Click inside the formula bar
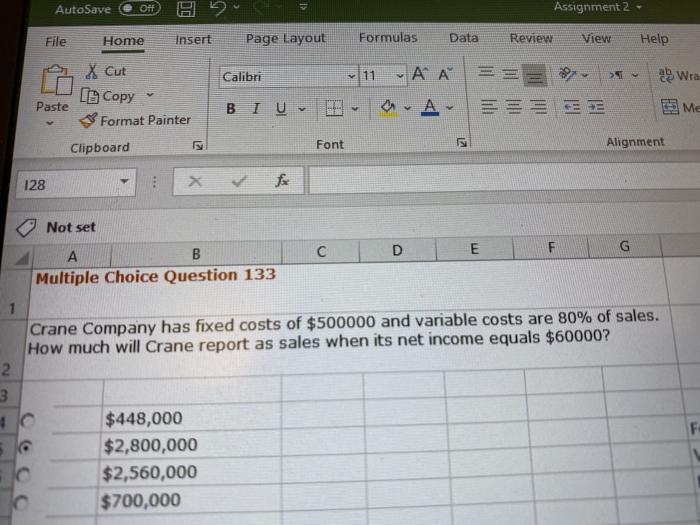This screenshot has height=525, width=700. click(504, 178)
